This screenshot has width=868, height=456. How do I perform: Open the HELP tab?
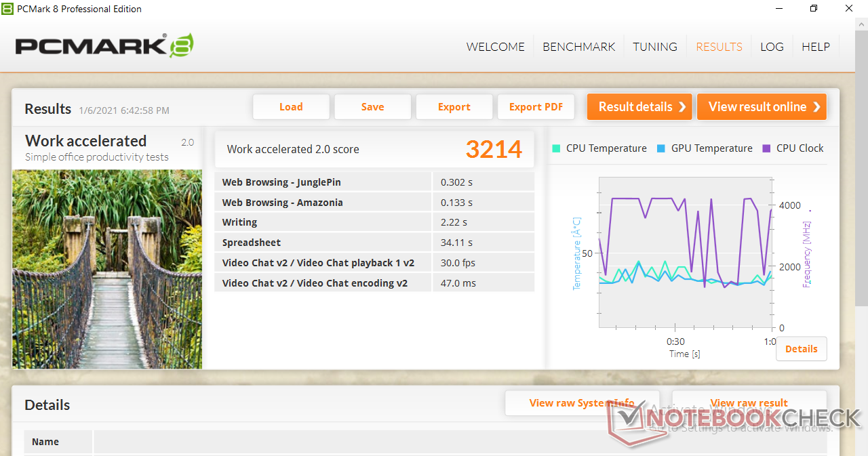(815, 47)
